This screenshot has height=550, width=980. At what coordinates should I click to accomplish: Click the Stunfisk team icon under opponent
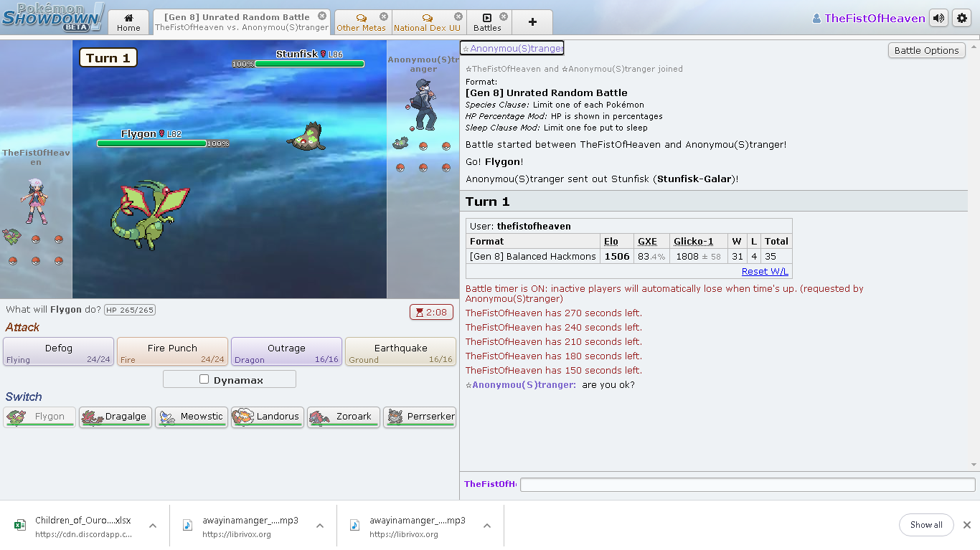tap(400, 143)
